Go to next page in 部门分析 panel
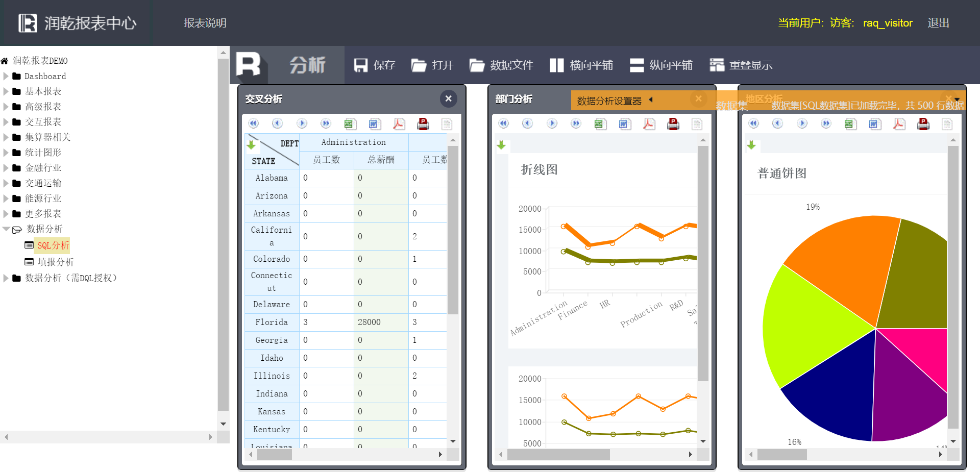The image size is (980, 472). click(x=552, y=123)
